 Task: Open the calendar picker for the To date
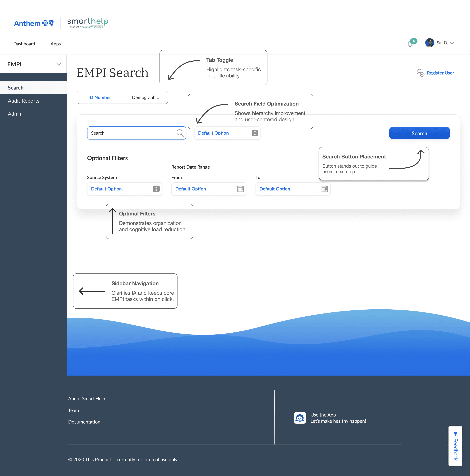point(325,189)
